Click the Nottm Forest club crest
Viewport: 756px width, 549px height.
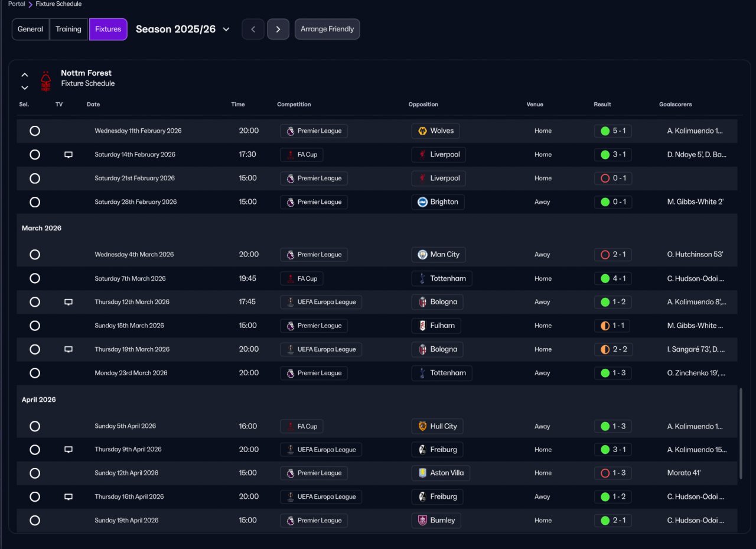[45, 81]
